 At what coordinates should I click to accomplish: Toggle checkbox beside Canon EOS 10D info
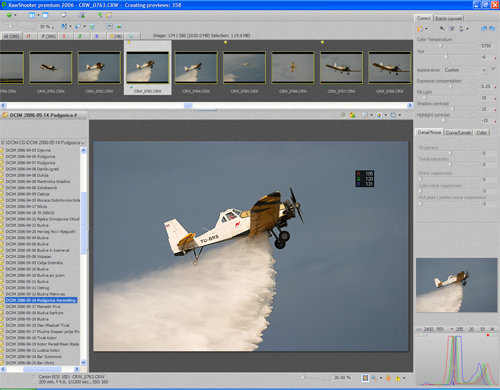pyautogui.click(x=34, y=377)
